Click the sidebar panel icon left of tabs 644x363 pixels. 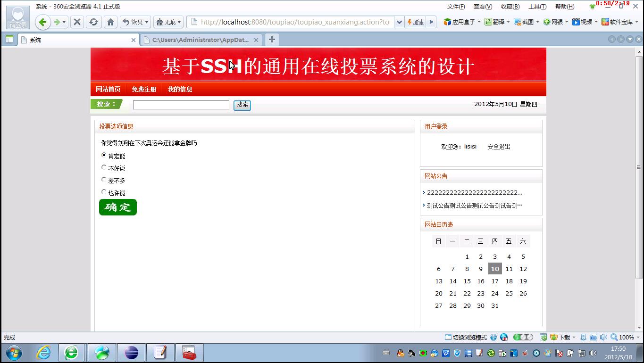click(9, 40)
